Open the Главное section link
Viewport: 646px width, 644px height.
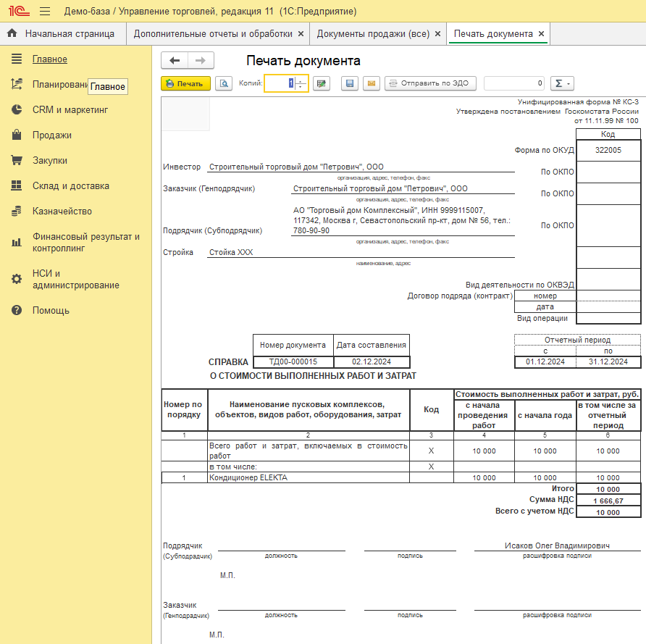tap(50, 59)
